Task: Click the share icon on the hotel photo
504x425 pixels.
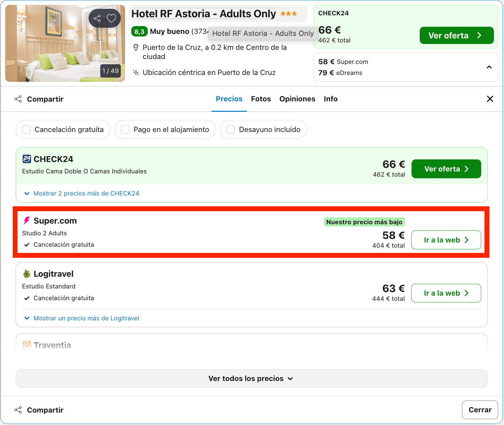Action: [97, 18]
